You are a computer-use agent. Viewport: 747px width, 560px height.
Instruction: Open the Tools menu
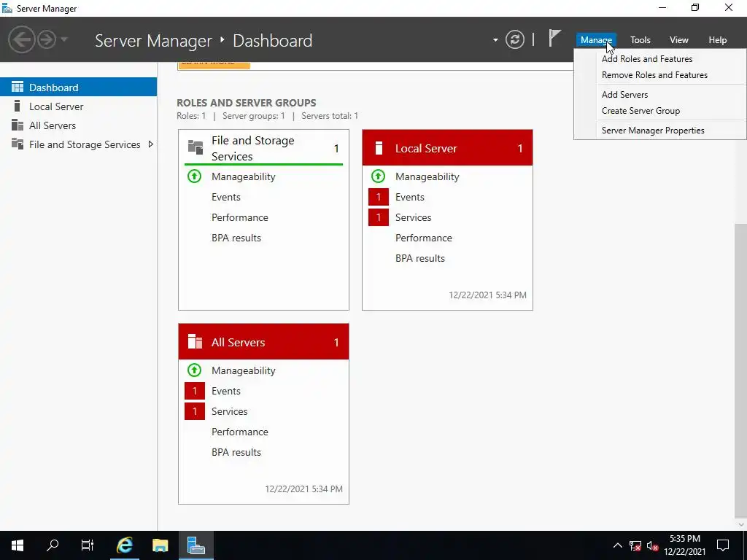pos(640,40)
